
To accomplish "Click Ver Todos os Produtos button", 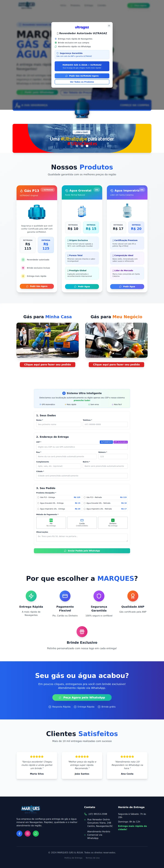I will [82, 82].
